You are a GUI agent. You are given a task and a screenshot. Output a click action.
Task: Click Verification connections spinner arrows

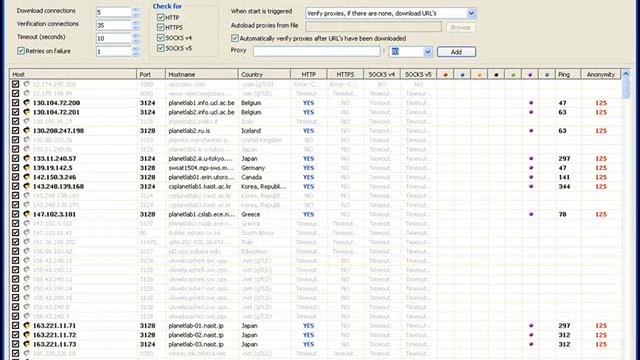[136, 25]
